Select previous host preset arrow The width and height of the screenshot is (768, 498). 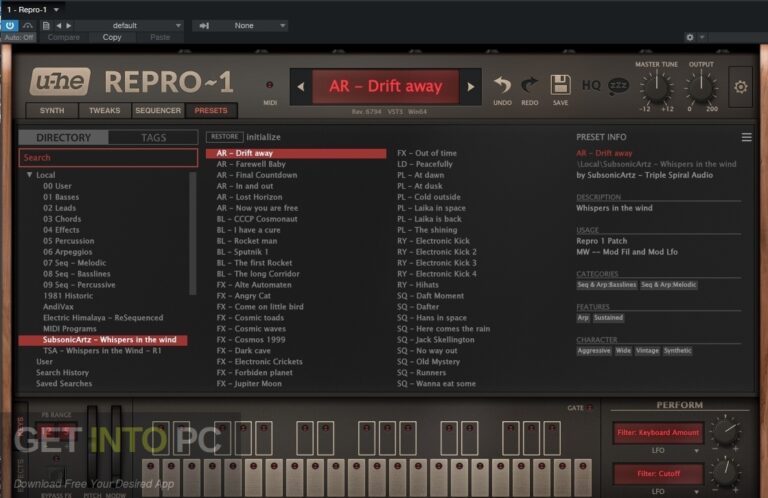[x=59, y=25]
